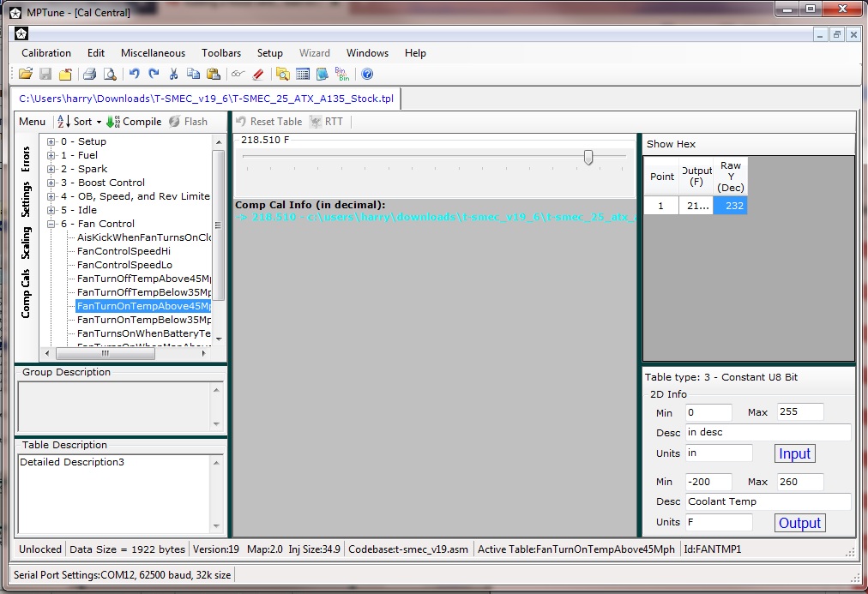Click the Open file folder icon
Viewport: 868px width, 594px height.
[x=26, y=74]
